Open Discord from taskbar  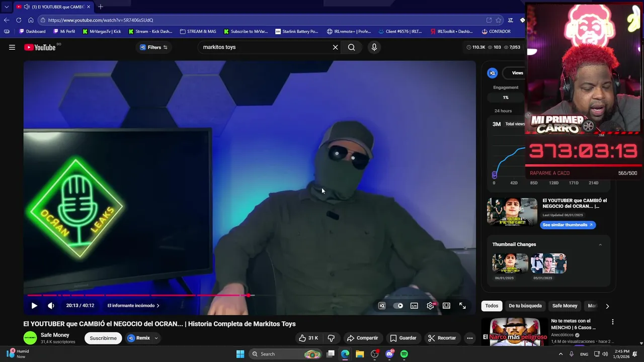pyautogui.click(x=389, y=354)
